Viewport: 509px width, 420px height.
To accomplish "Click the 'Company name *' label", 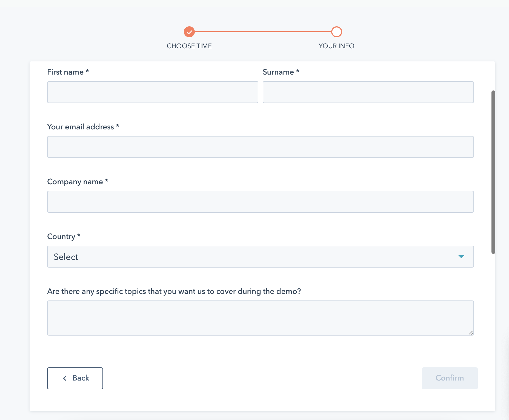I will click(78, 182).
